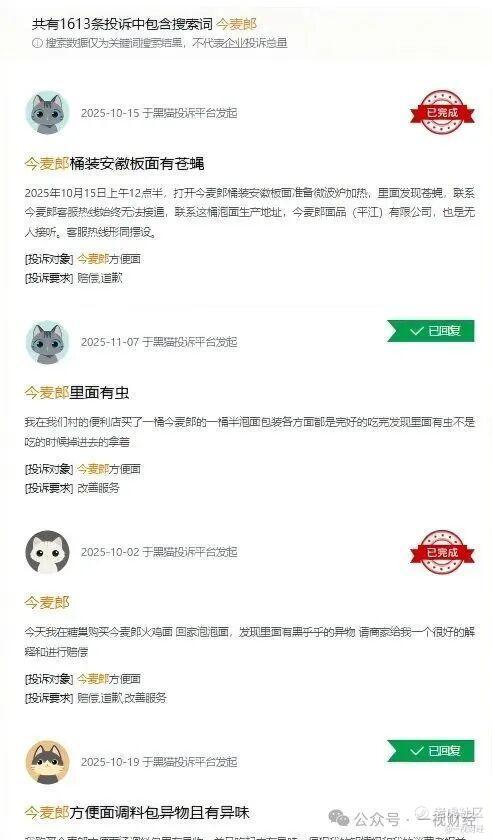Click the 2025-10-15 于黑猫投诉平台发起 date line
492x840 pixels.
[159, 113]
